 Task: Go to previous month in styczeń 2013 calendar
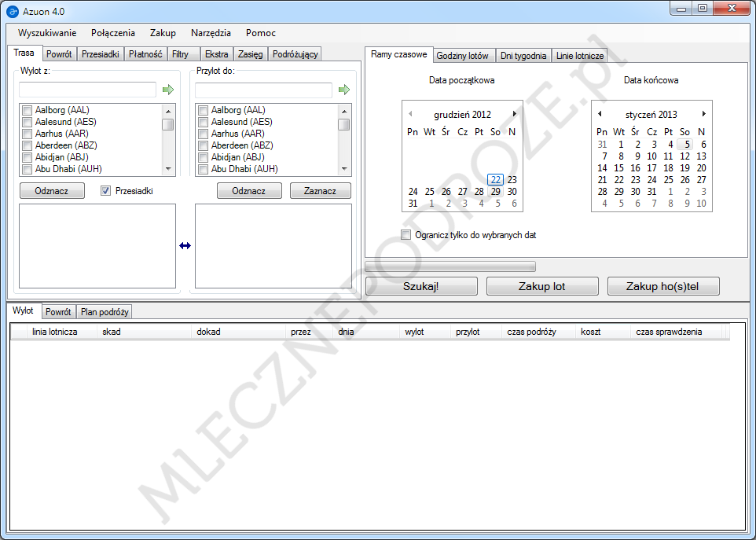pos(600,114)
